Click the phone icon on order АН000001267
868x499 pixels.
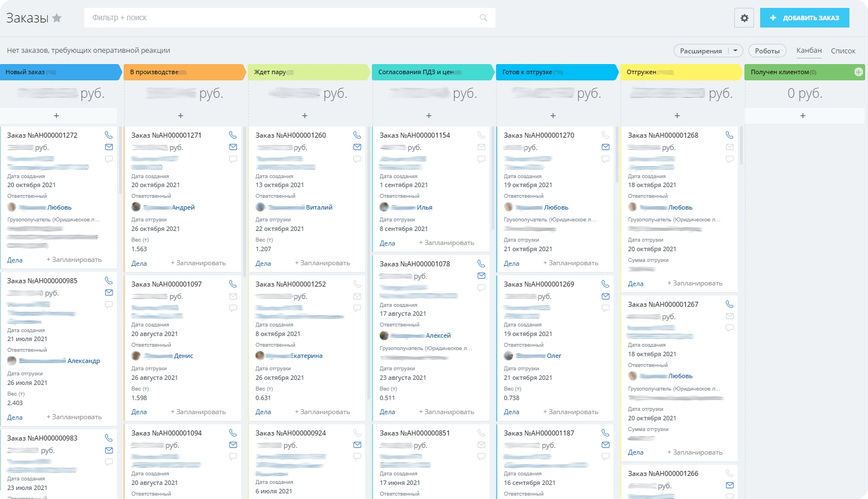(x=730, y=305)
